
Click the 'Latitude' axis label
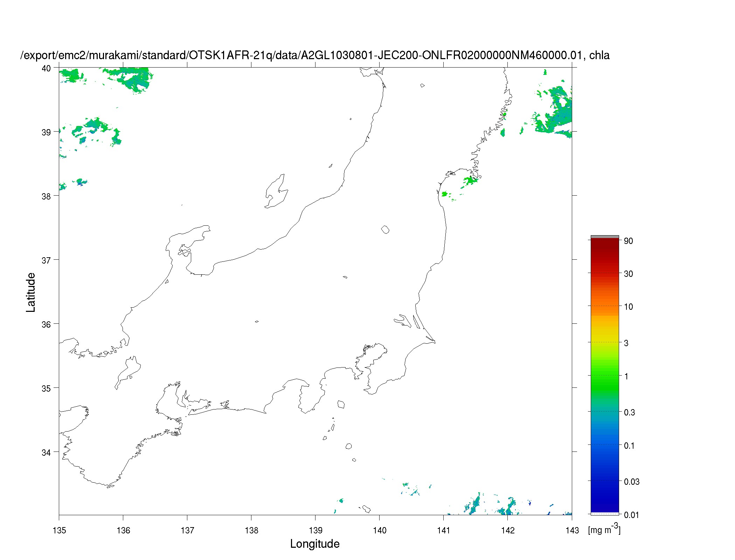tap(31, 292)
